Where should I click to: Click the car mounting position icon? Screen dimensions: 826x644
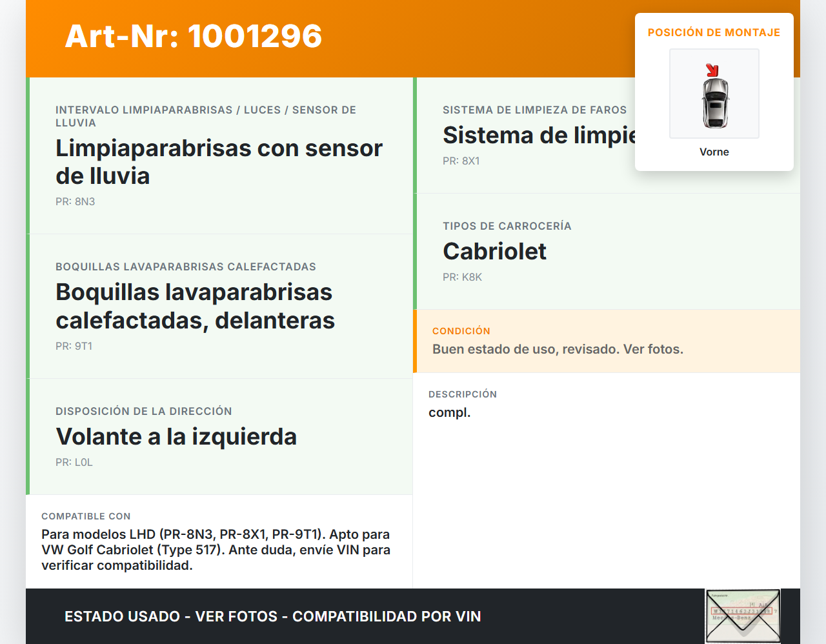pos(714,94)
